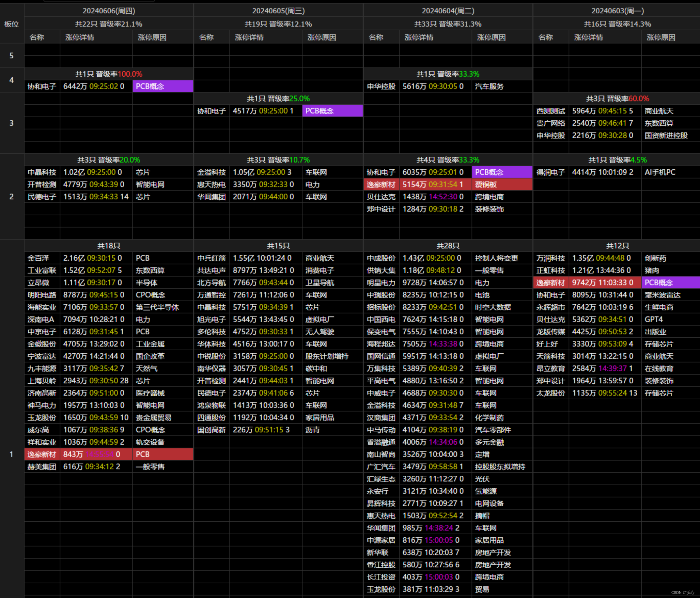Click the 20240603(周一) date header
This screenshot has width=700, height=598.
click(618, 11)
